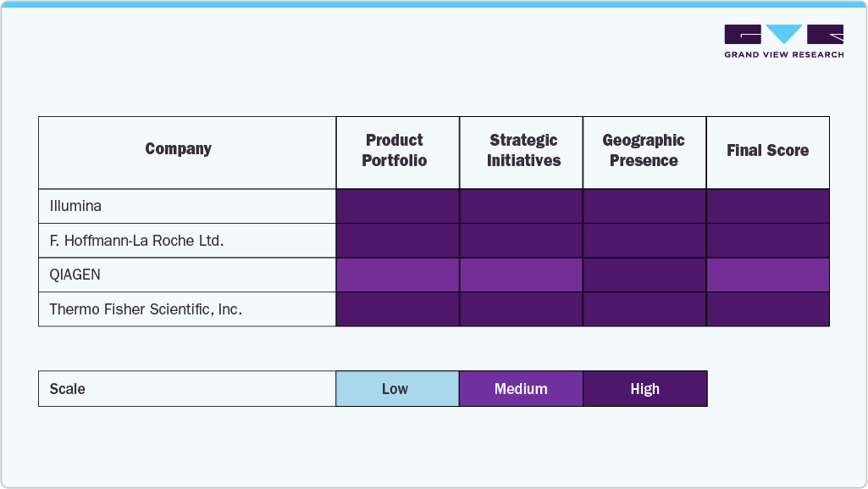The image size is (868, 489).
Task: Click the Final Score column header
Action: 767,151
